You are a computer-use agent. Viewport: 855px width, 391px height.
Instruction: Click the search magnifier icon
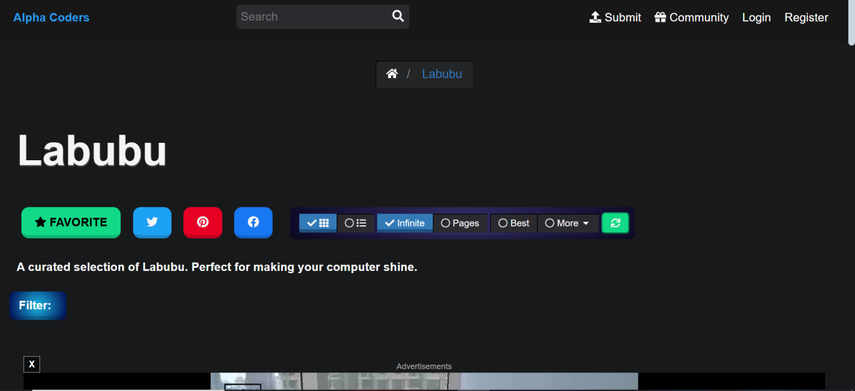point(398,16)
